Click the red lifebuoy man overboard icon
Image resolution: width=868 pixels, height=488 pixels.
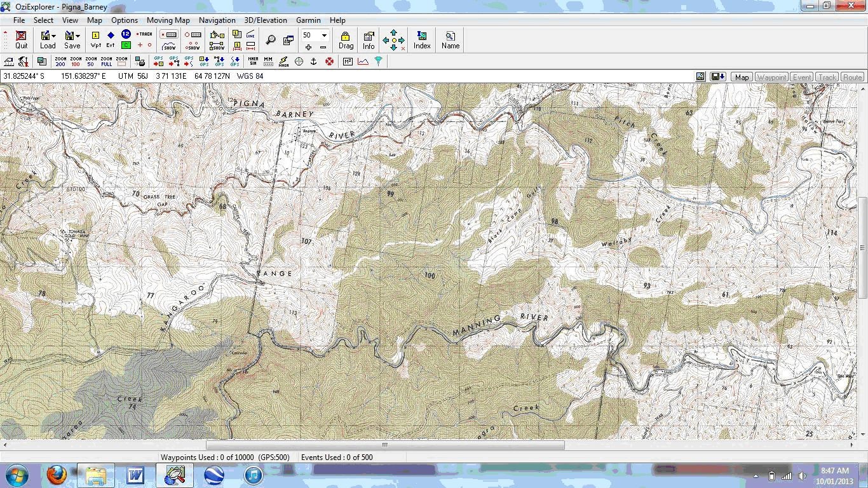tap(329, 62)
